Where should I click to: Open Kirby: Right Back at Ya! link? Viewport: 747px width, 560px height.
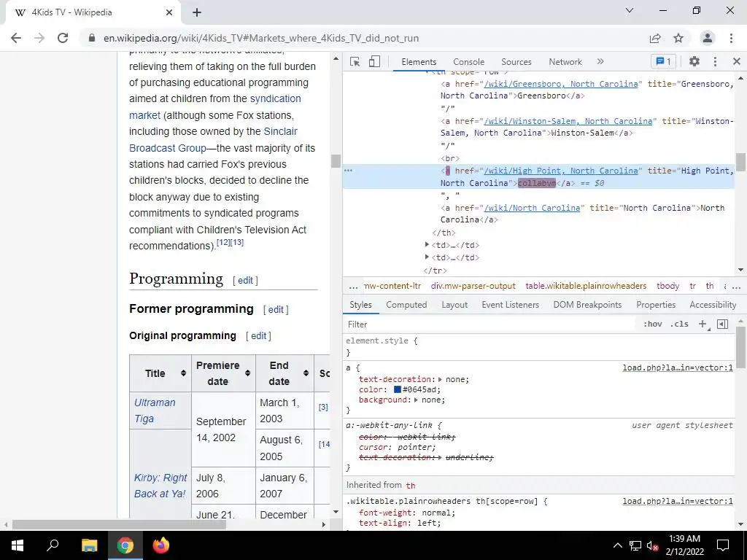160,486
